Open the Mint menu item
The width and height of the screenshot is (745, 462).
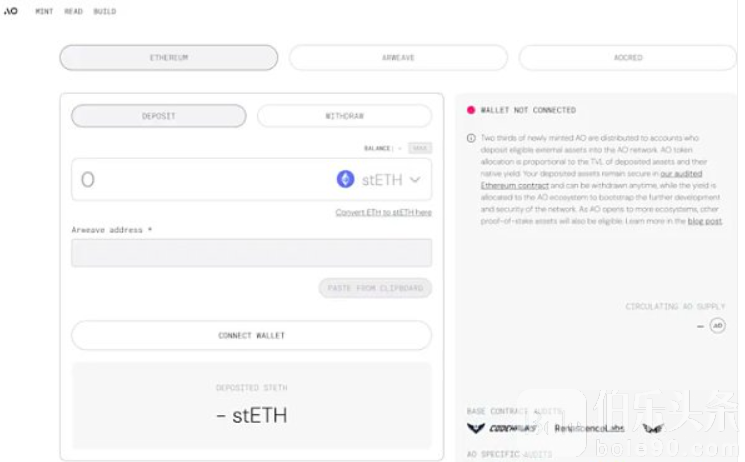[44, 11]
